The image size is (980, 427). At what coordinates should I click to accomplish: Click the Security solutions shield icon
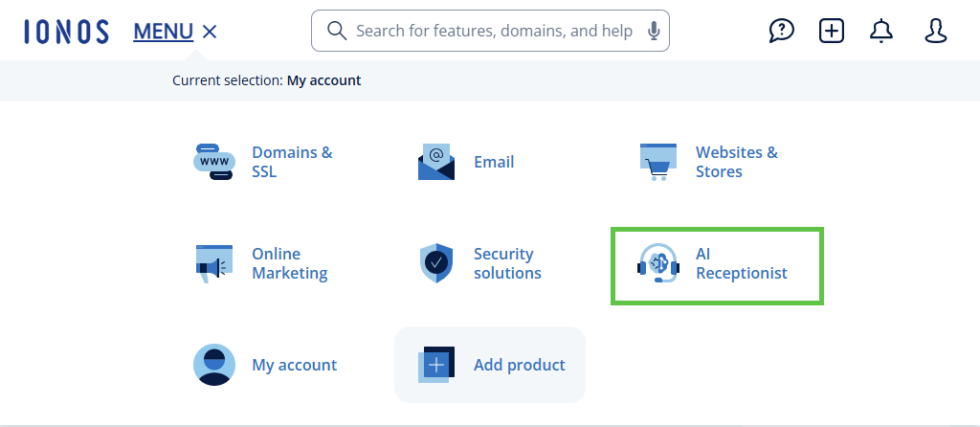[x=436, y=263]
